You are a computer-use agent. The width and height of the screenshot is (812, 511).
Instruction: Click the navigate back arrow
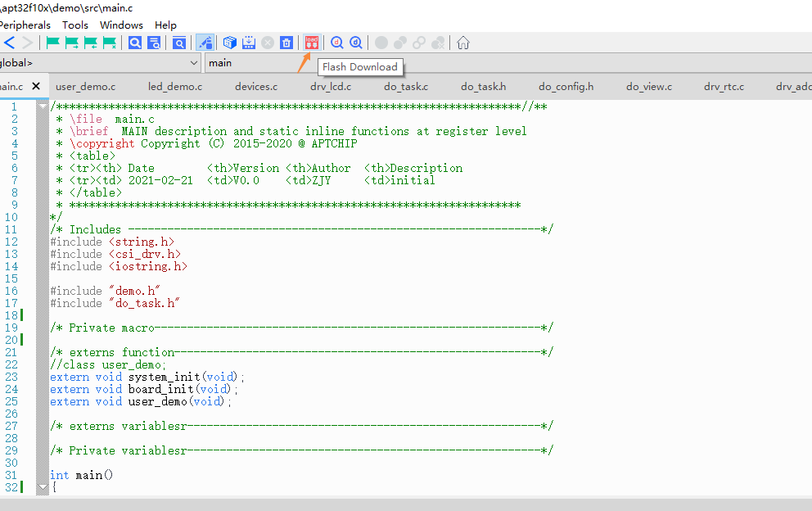tap(10, 43)
